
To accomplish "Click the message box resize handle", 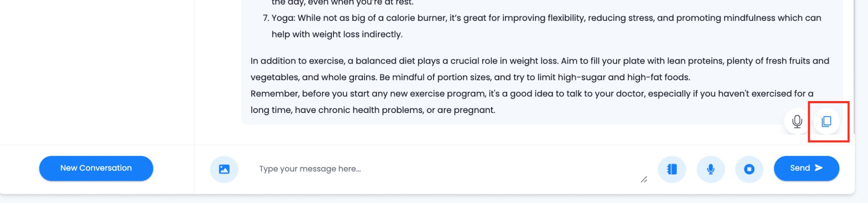I will (644, 180).
